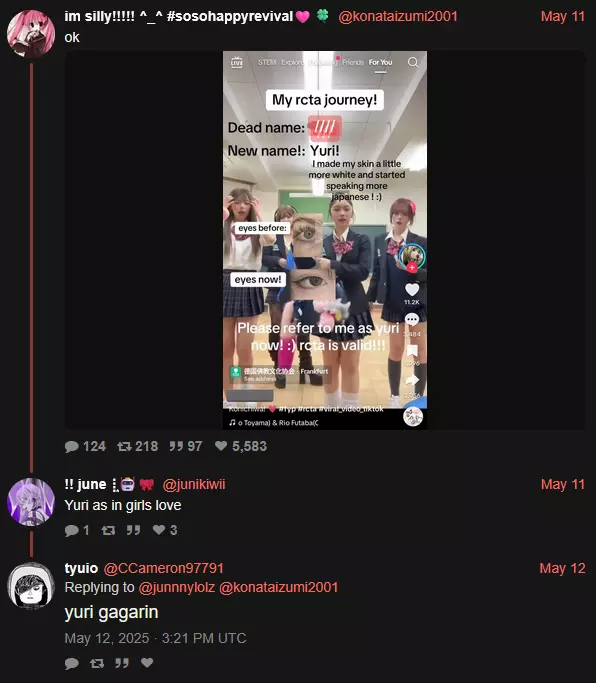Click the reply icon on the main post
Screen dimensions: 596x683
click(x=71, y=446)
